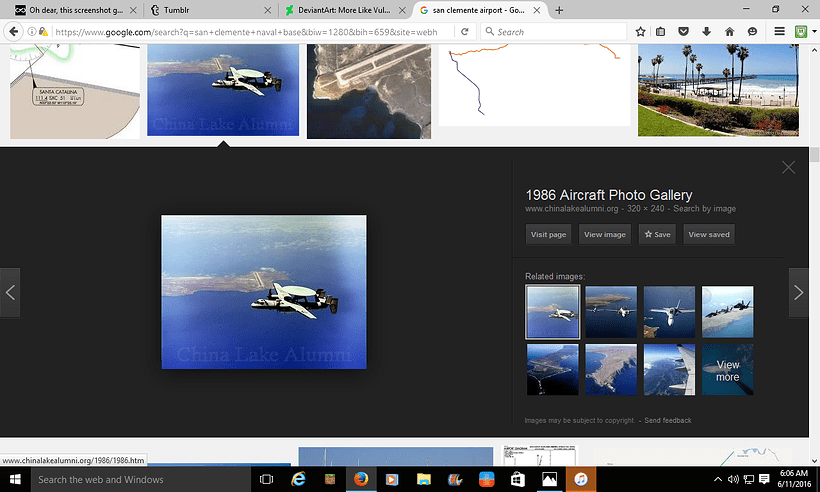Switch to the Tumblr tab
The image size is (820, 492).
211,10
